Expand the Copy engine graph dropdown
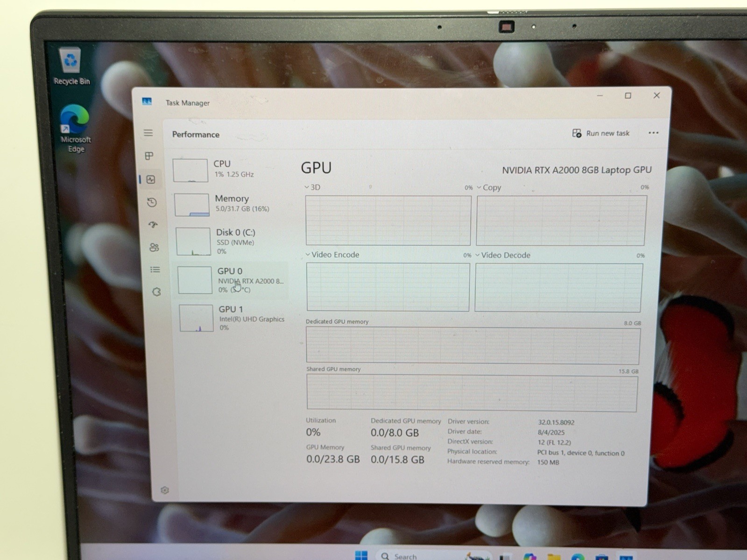The image size is (747, 560). (479, 187)
